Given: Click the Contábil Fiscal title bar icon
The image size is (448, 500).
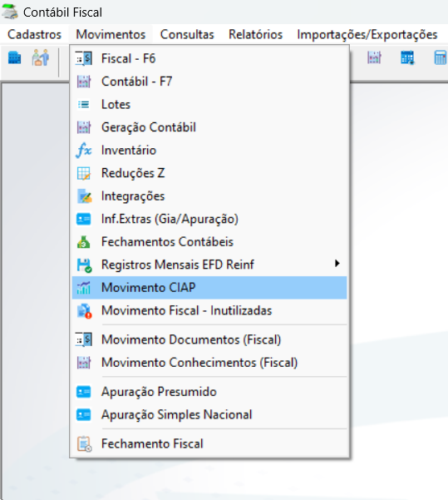Looking at the screenshot, I should coord(10,12).
